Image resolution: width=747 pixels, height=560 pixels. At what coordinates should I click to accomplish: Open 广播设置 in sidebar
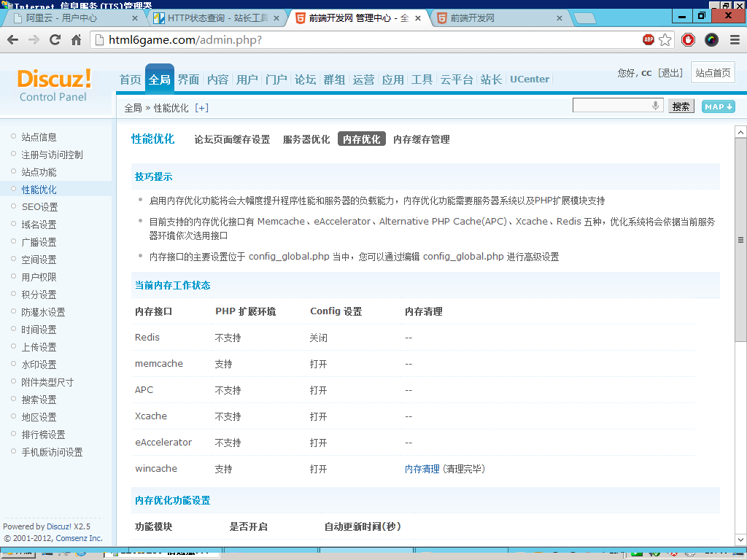[39, 242]
